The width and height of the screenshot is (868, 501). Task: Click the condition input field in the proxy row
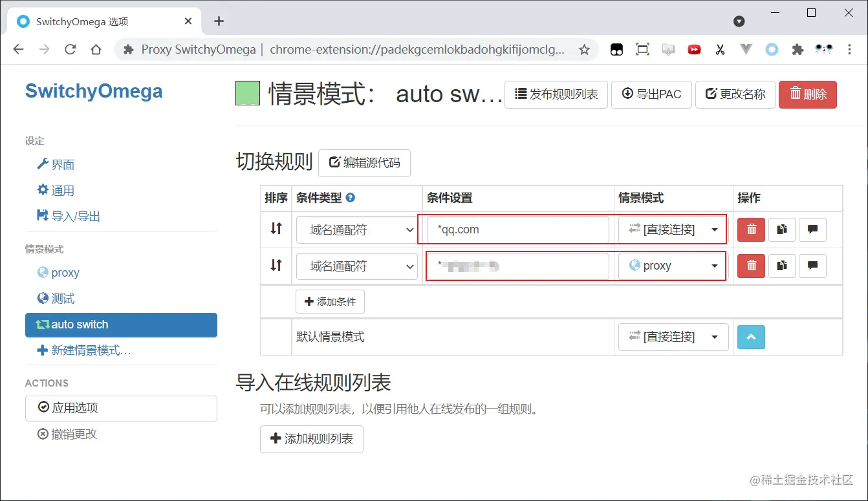tap(518, 266)
